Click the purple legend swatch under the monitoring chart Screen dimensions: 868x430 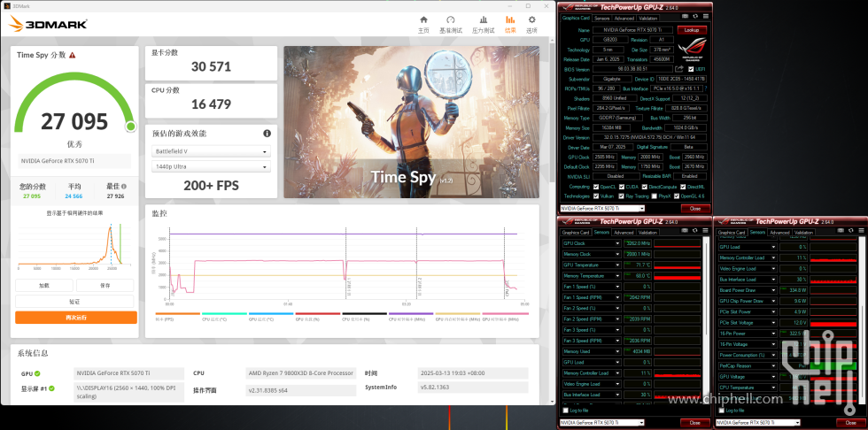coord(411,314)
